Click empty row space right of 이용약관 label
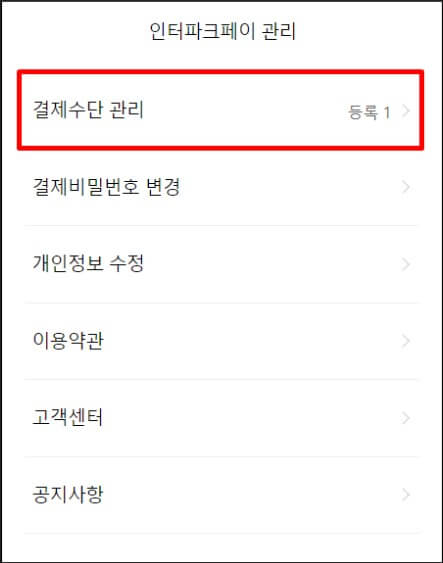 point(251,341)
